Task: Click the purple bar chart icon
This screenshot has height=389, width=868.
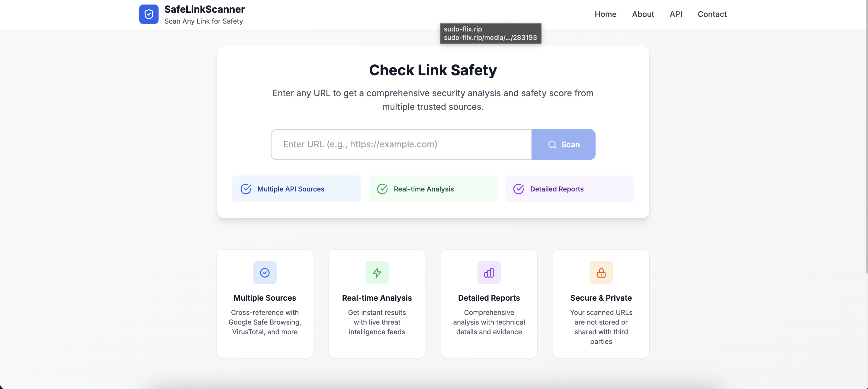Action: (x=489, y=273)
